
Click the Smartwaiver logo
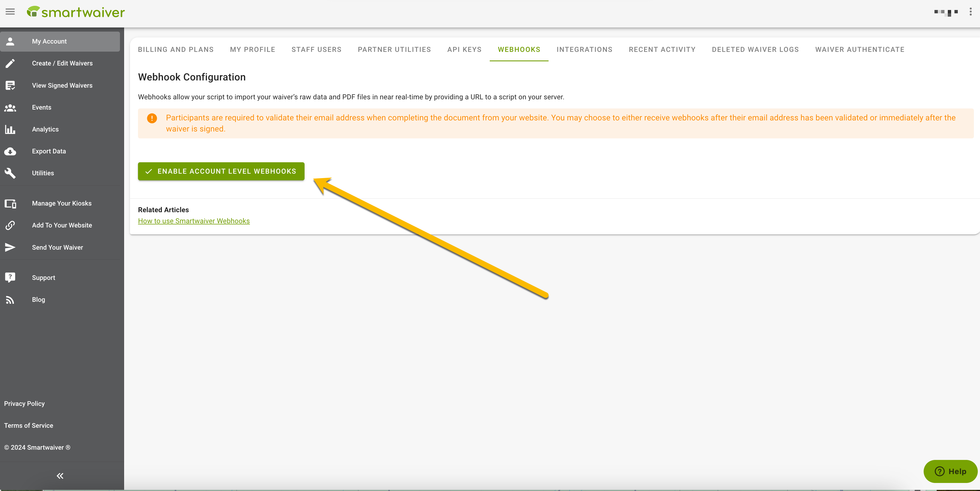tap(76, 12)
